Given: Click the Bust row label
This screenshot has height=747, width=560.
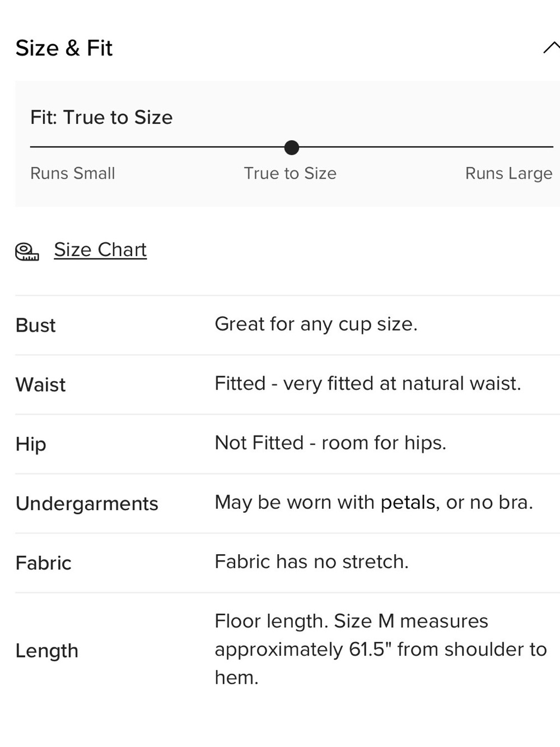Looking at the screenshot, I should (x=35, y=326).
